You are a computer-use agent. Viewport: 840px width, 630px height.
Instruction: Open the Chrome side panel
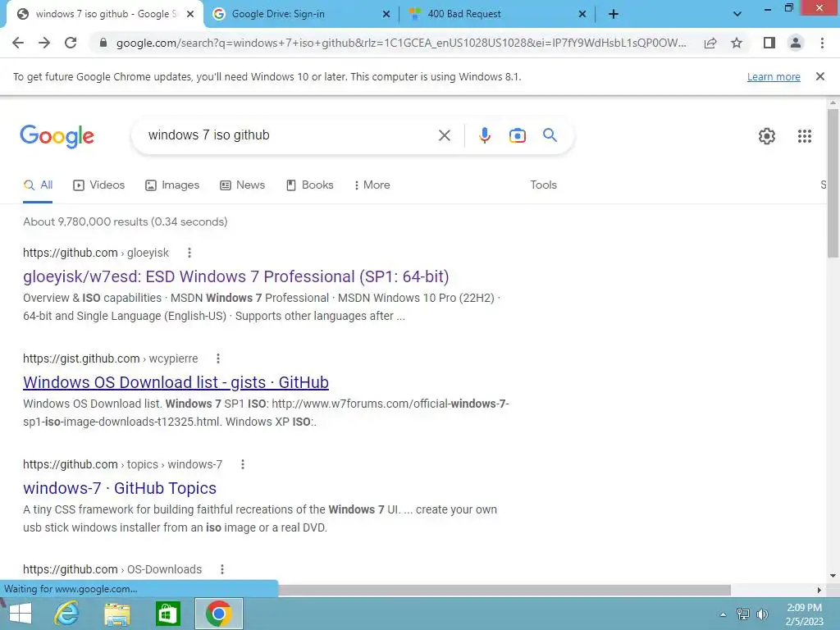(x=769, y=43)
